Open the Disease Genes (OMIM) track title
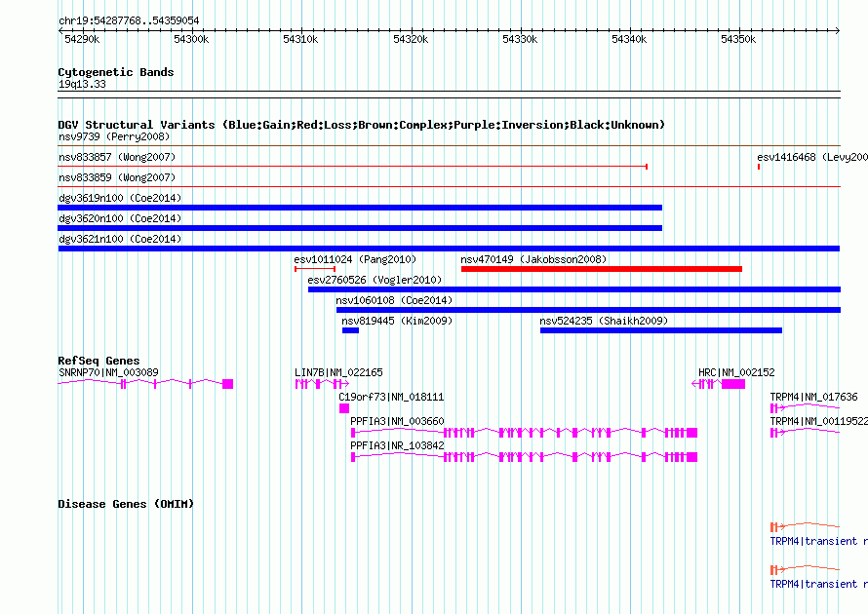Viewport: 868px width, 614px height. (x=126, y=504)
